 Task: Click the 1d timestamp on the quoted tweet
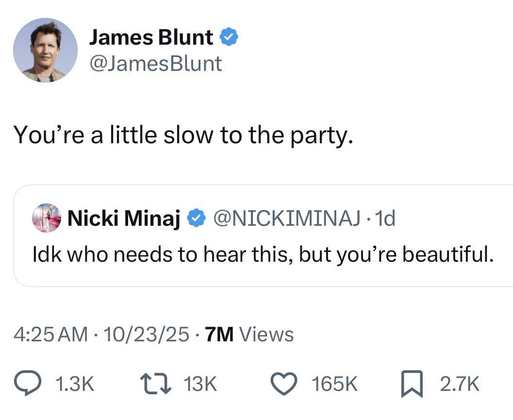tap(385, 219)
